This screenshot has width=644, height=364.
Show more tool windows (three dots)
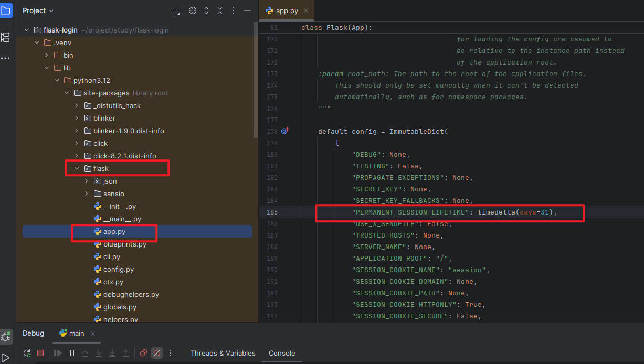pyautogui.click(x=6, y=58)
